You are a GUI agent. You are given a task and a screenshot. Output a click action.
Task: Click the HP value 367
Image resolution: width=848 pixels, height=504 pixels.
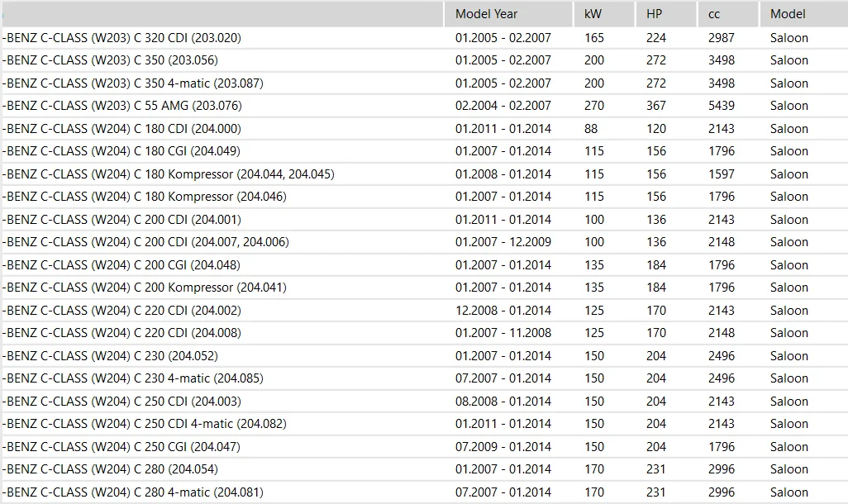pos(656,106)
